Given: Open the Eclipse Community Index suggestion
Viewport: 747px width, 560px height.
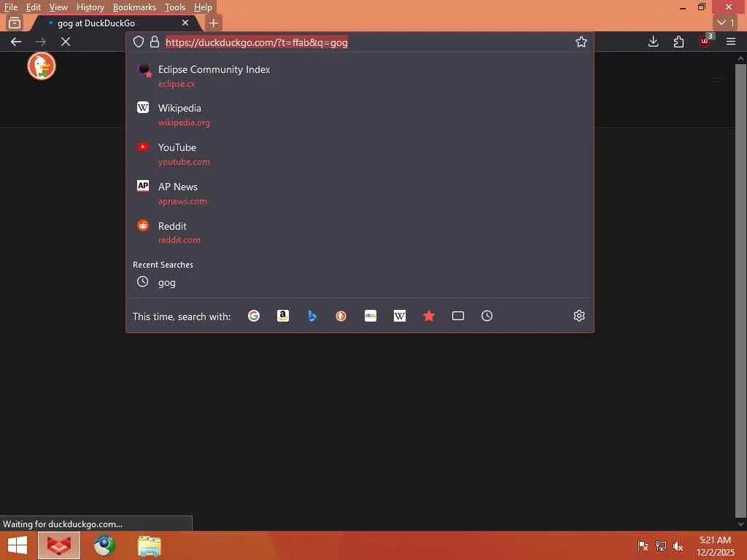Looking at the screenshot, I should tap(360, 76).
